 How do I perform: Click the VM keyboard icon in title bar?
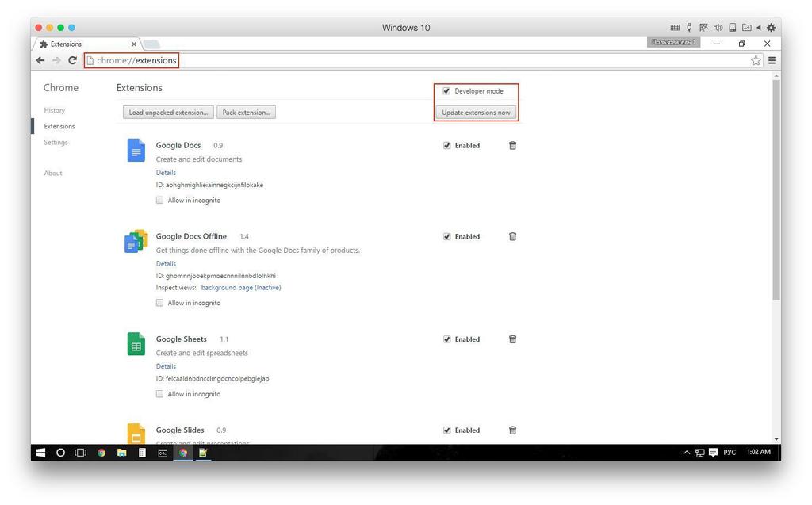(676, 28)
